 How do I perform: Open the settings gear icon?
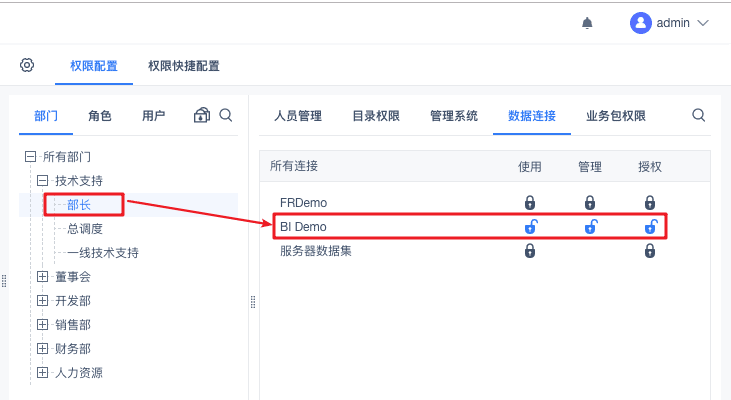coord(27,65)
